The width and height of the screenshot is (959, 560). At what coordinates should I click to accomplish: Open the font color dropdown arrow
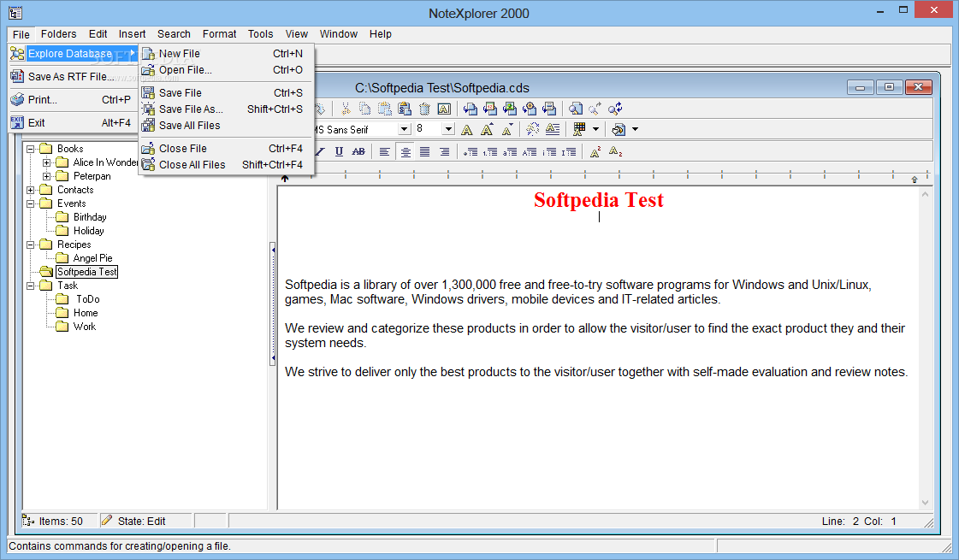[595, 129]
